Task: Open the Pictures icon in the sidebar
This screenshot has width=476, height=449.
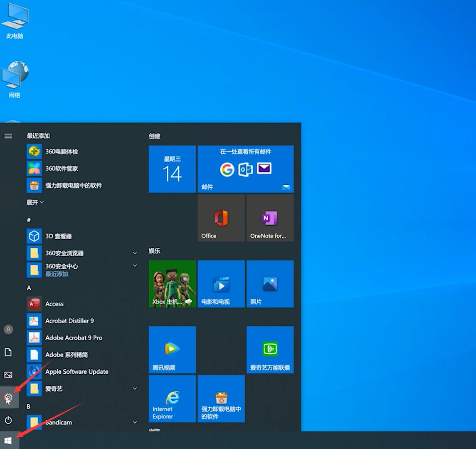Action: pos(8,375)
